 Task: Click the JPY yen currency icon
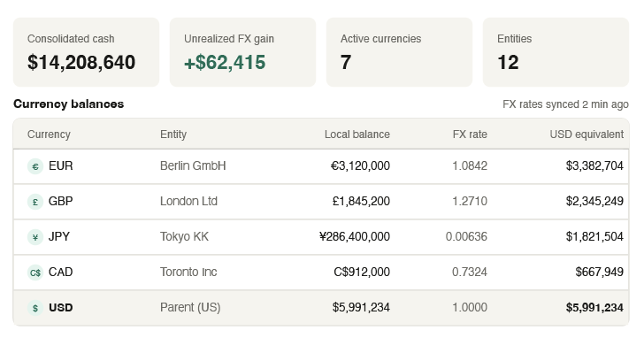tap(35, 237)
